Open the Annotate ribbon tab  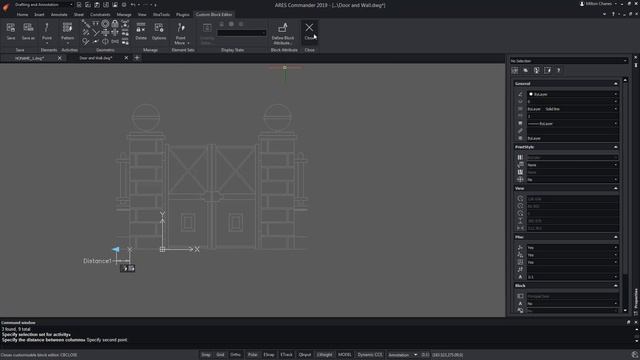(x=59, y=14)
